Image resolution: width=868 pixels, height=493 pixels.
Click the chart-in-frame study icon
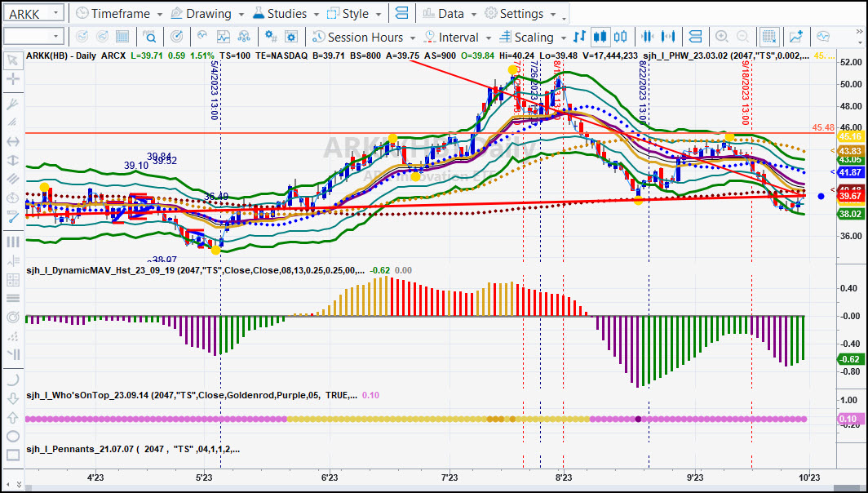[x=223, y=37]
